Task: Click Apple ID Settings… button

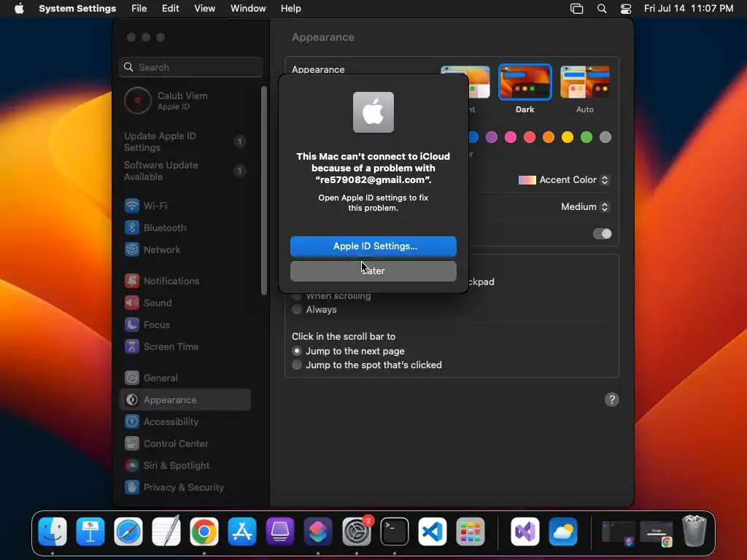Action: (373, 246)
